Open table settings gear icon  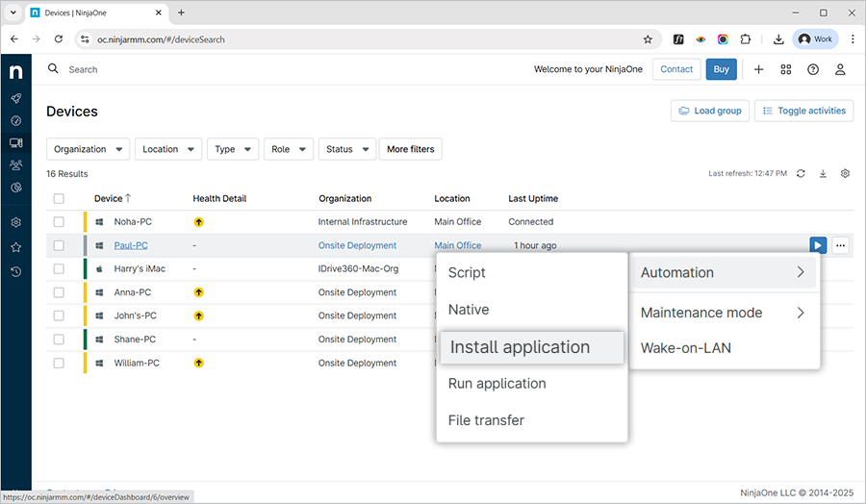click(x=845, y=174)
